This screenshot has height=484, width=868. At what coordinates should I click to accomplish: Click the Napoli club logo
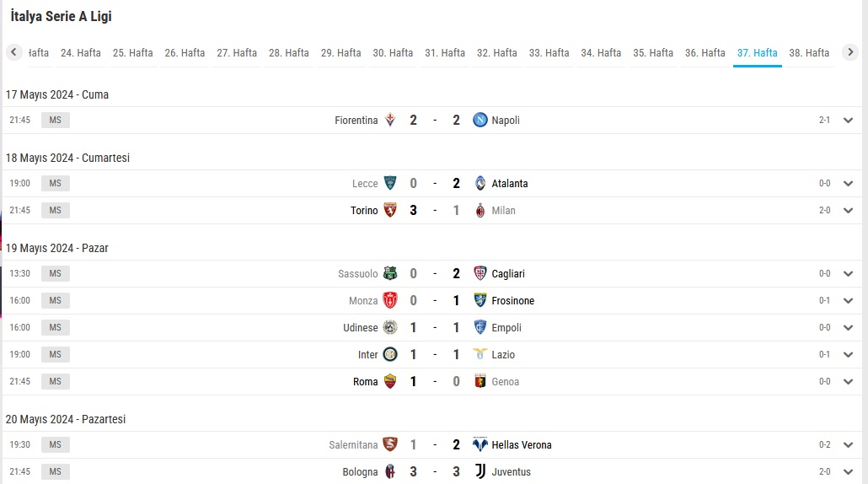coord(480,121)
